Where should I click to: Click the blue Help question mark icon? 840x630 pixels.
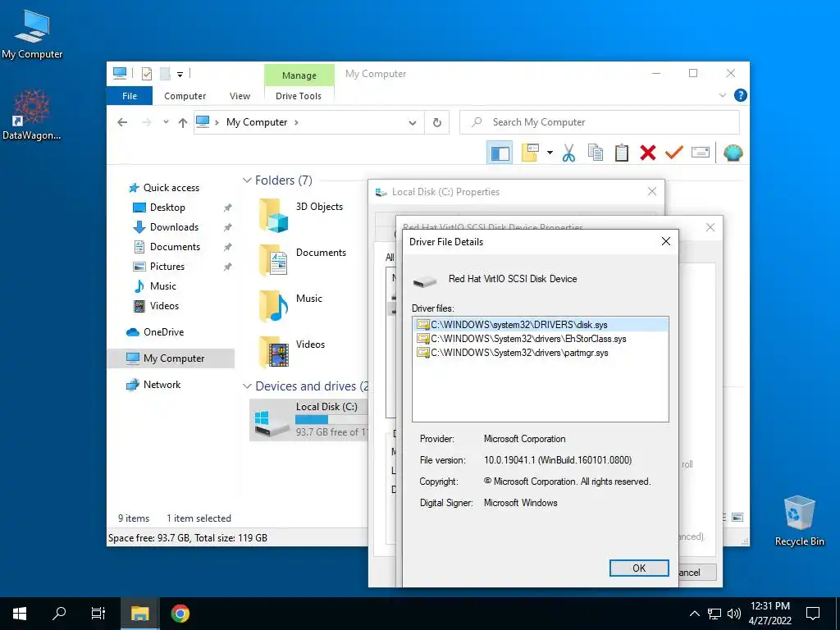[741, 95]
